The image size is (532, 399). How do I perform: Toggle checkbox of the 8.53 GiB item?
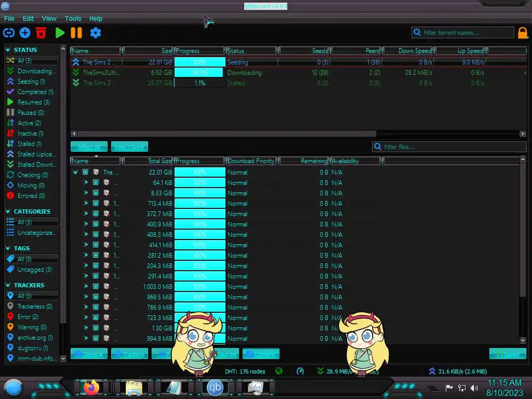coord(96,193)
